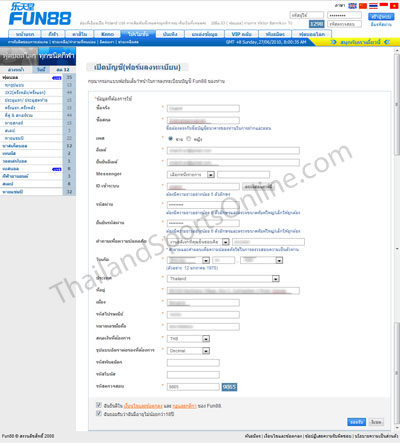400x448 pixels.
Task: Select the female gender radio button
Action: 188,139
